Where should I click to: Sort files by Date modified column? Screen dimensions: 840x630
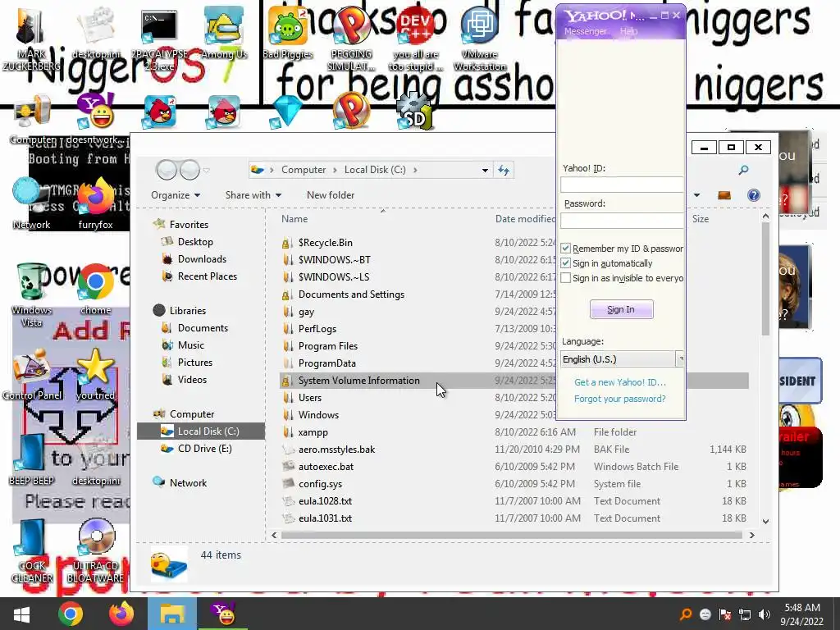pos(525,218)
